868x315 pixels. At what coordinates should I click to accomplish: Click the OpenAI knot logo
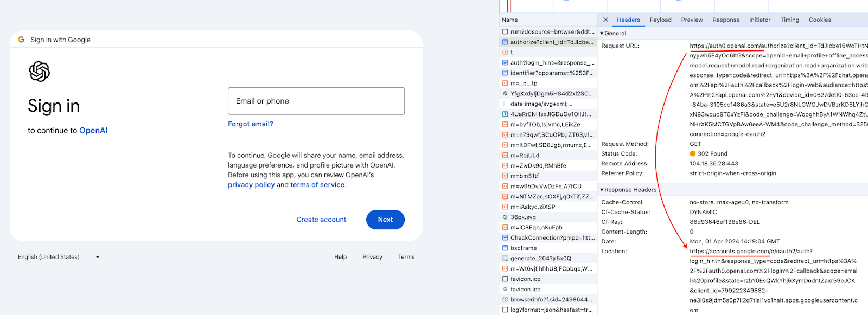(40, 72)
